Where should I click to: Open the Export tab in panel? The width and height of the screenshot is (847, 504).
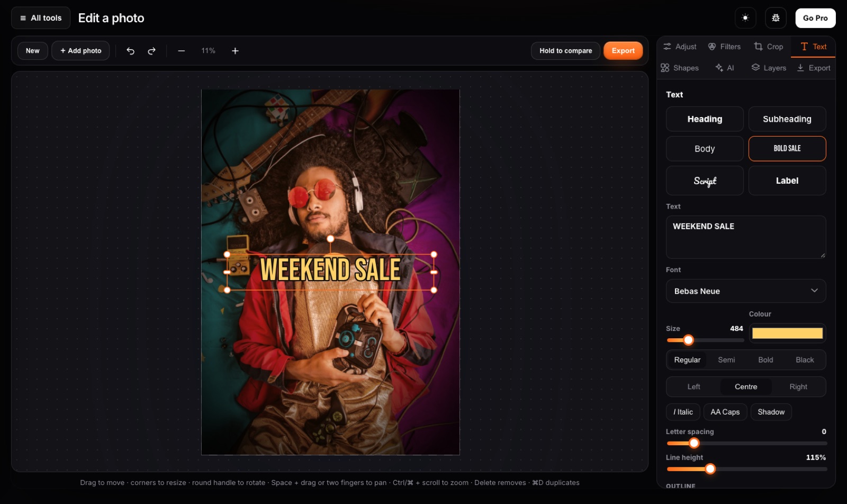click(814, 68)
